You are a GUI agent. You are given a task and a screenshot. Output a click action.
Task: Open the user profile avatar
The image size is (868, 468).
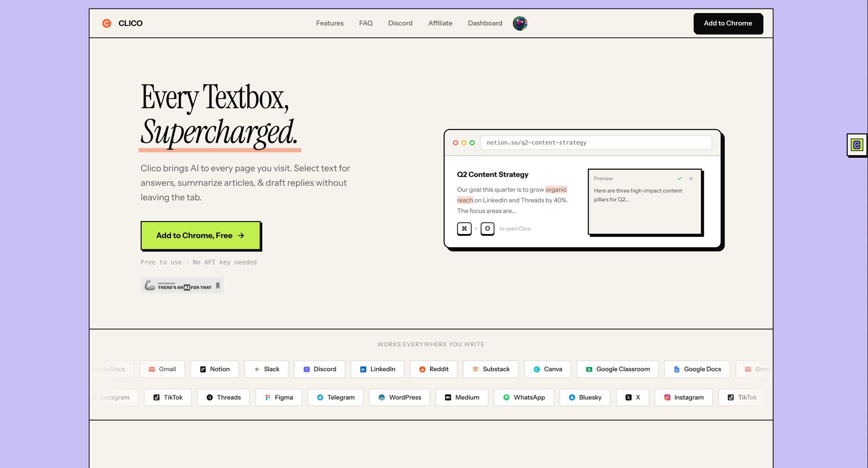pos(520,23)
